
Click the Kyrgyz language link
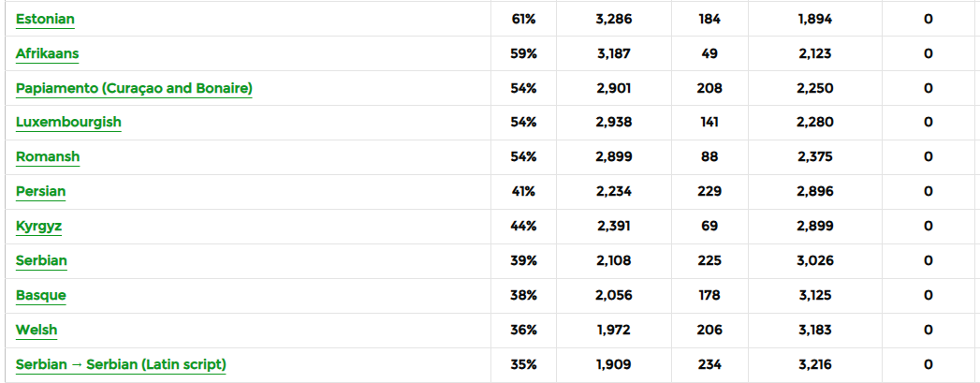tap(38, 227)
